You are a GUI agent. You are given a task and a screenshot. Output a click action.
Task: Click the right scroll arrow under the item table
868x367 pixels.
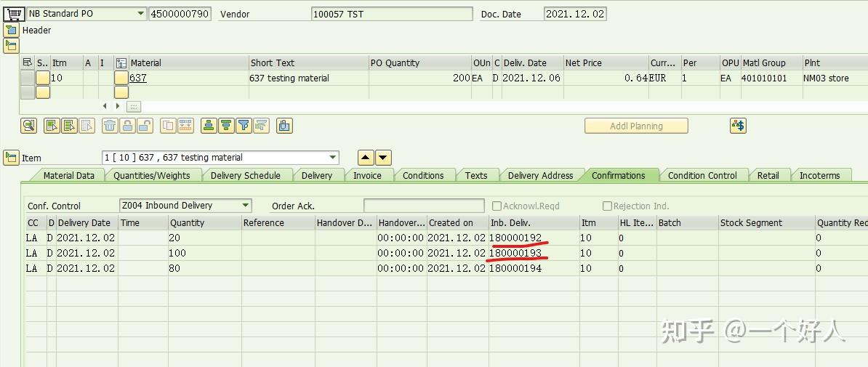click(x=117, y=105)
